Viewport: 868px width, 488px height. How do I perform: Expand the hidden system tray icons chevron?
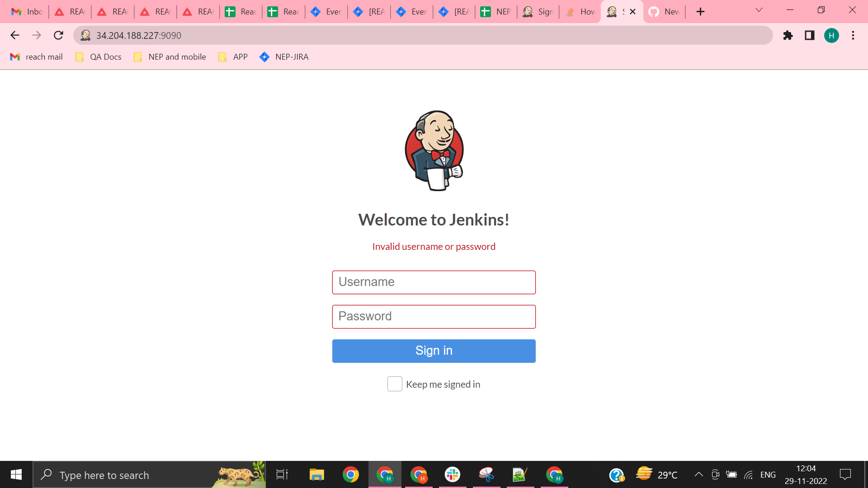(698, 474)
